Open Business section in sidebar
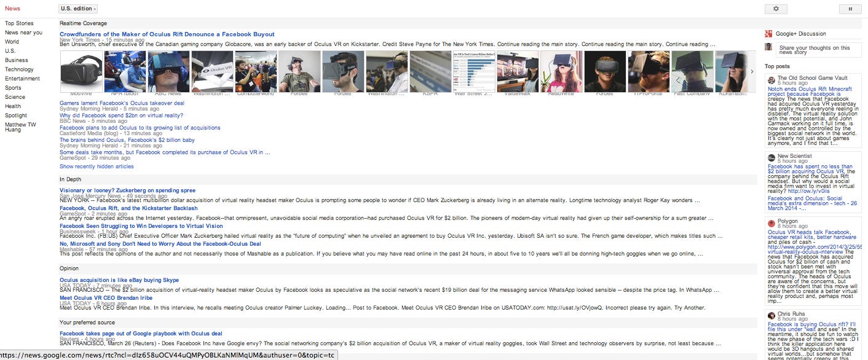868x360 pixels. click(x=17, y=60)
